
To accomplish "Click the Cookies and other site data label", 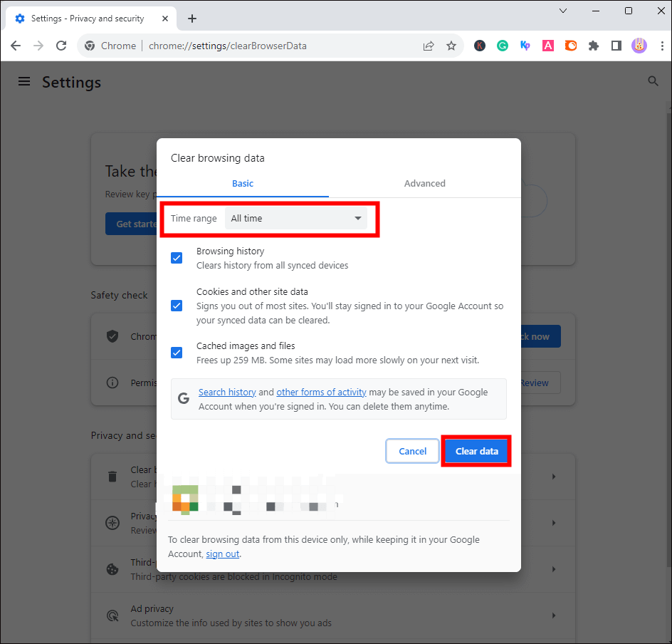I will tap(252, 292).
